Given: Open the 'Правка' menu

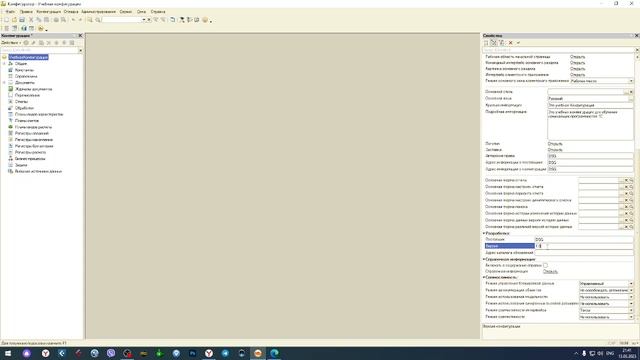Looking at the screenshot, I should click(x=26, y=11).
